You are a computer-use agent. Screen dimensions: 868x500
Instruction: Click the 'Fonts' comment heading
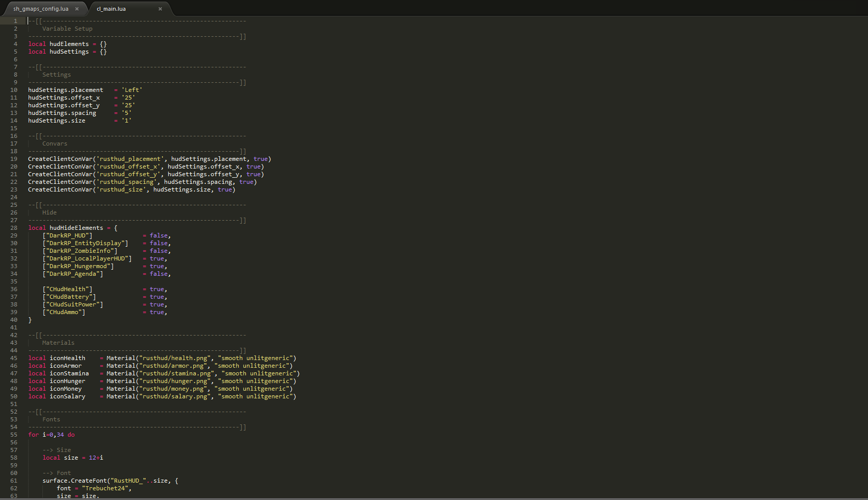click(x=51, y=419)
